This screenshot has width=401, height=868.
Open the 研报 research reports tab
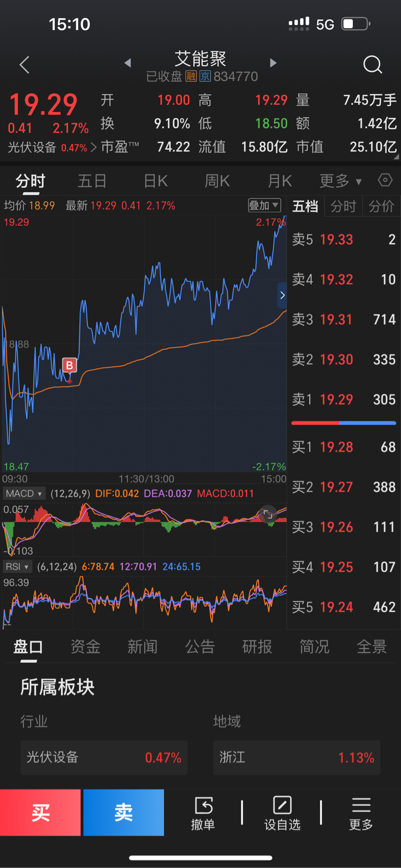coord(257,647)
